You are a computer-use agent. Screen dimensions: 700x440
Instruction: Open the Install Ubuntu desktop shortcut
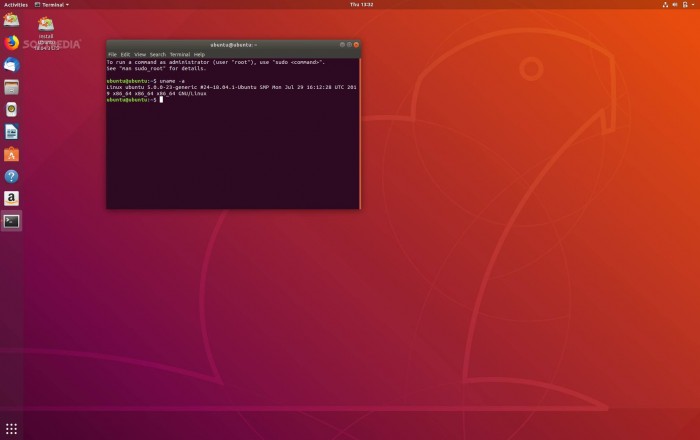(x=46, y=24)
